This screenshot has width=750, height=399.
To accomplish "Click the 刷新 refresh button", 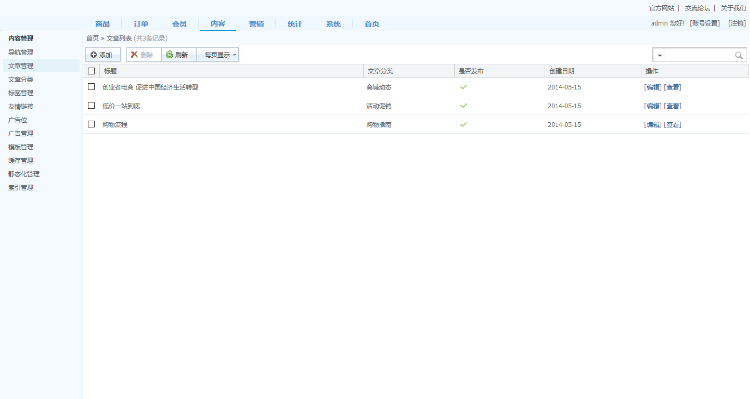I will 179,55.
